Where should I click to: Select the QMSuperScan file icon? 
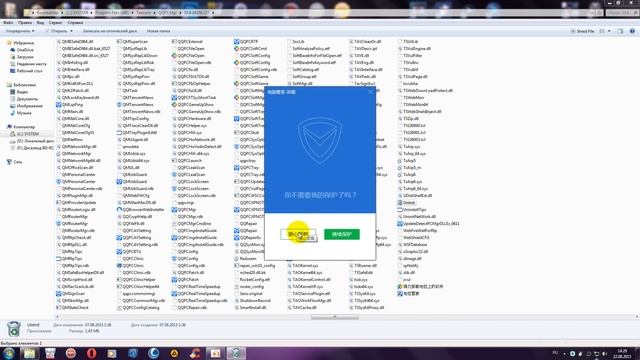point(119,42)
